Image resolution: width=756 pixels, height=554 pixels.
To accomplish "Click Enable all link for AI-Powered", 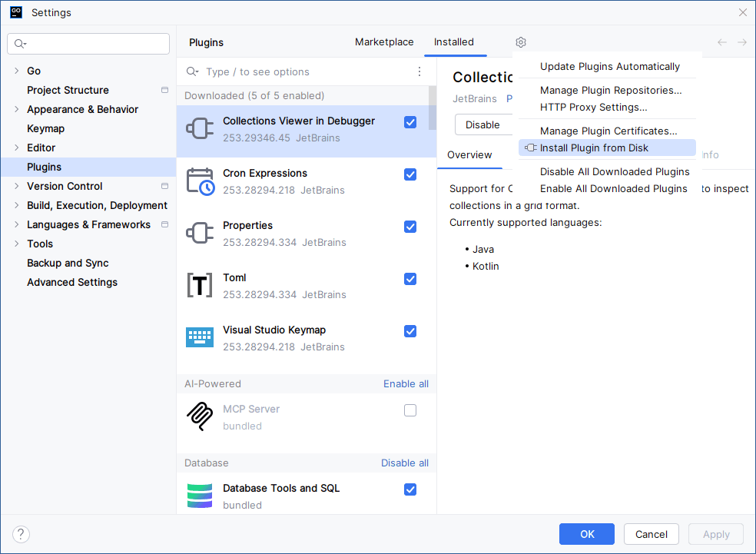I will (x=406, y=383).
